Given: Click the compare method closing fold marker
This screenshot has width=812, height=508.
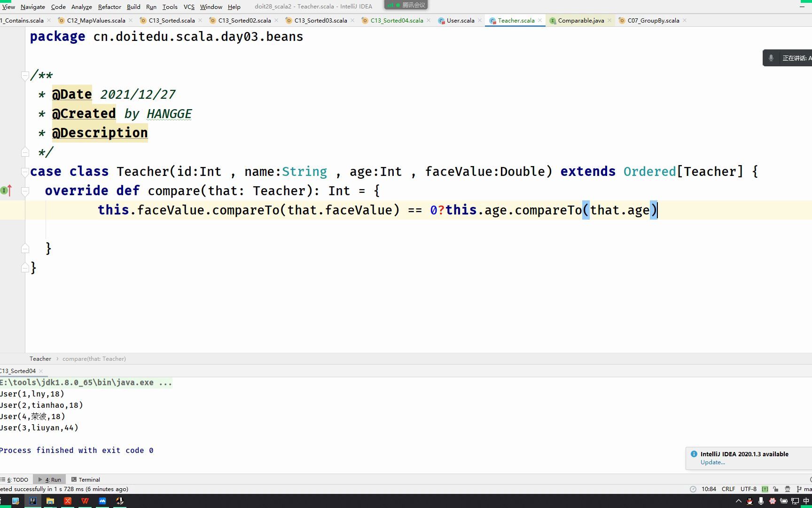Looking at the screenshot, I should tap(25, 248).
